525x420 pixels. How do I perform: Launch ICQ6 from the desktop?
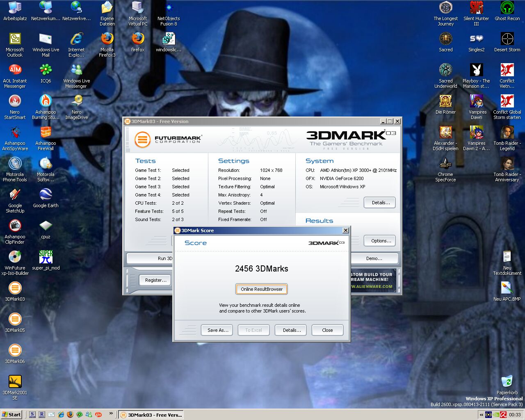46,73
